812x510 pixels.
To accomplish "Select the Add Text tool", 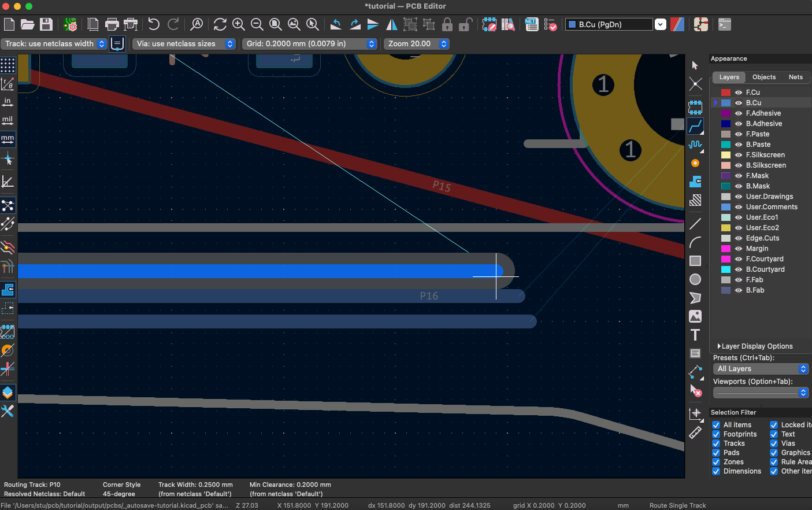I will pyautogui.click(x=695, y=335).
